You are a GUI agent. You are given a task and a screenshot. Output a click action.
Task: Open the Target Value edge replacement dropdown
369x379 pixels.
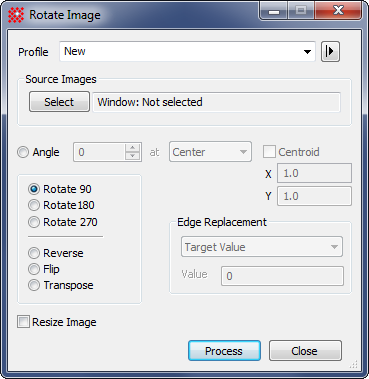pyautogui.click(x=262, y=247)
